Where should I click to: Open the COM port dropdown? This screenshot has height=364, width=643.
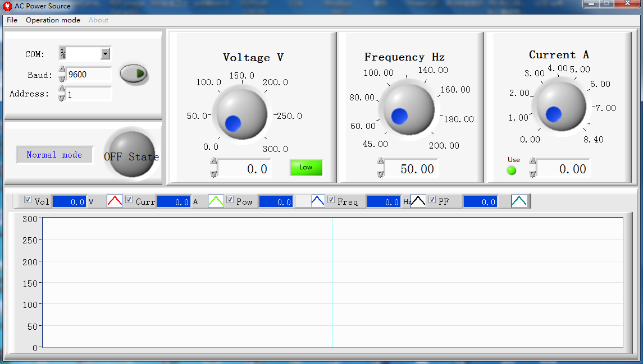click(105, 54)
